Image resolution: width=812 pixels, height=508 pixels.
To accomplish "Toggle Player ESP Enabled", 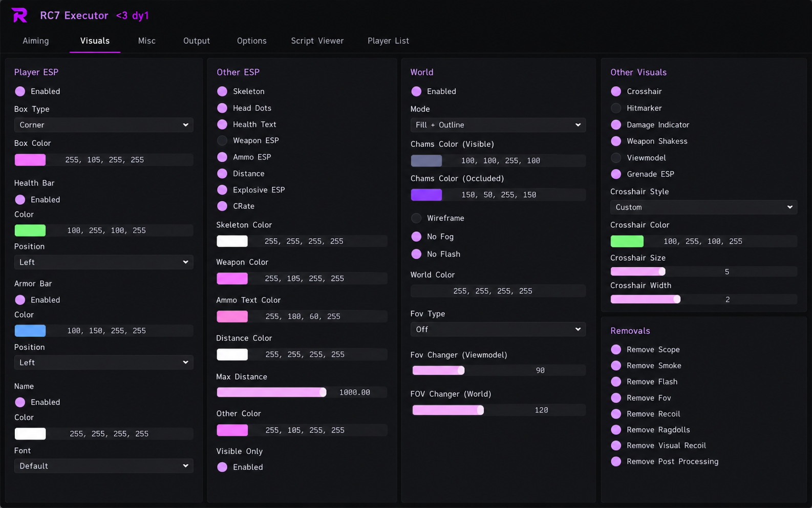I will point(20,91).
